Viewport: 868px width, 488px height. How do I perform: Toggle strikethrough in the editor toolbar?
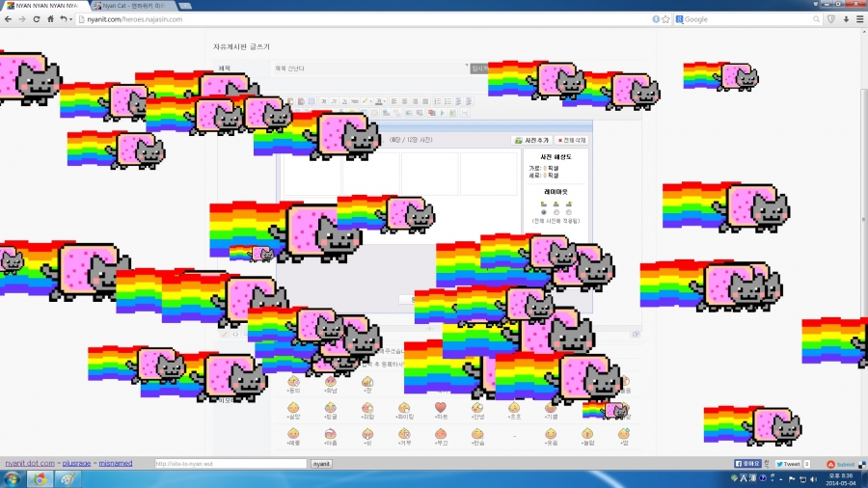(x=354, y=101)
